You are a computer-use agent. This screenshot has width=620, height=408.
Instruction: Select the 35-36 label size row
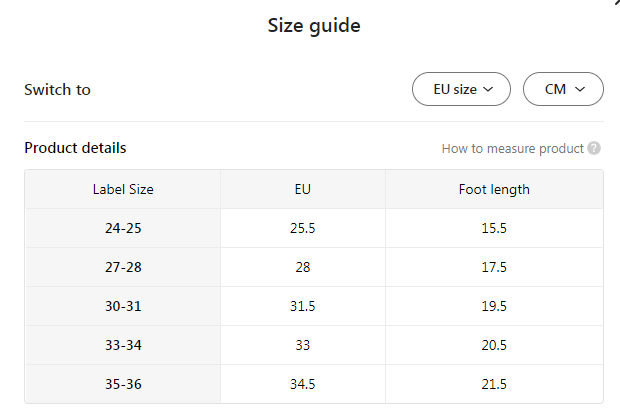coord(123,384)
